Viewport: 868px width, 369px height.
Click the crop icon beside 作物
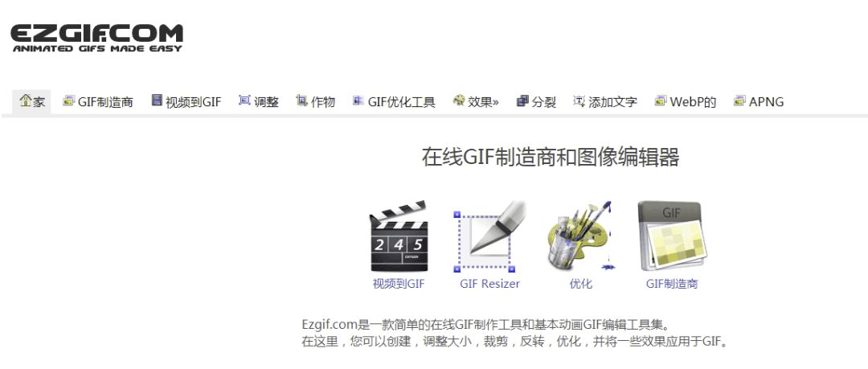coord(301,100)
